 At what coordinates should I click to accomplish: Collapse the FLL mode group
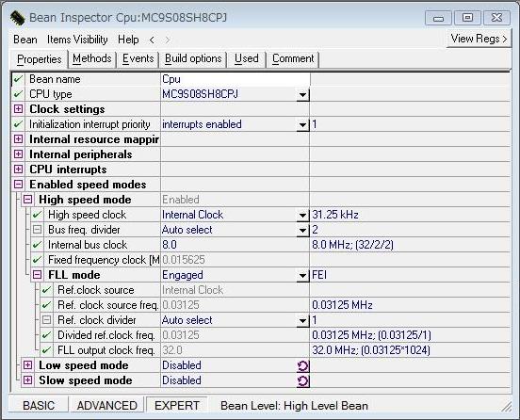37,275
